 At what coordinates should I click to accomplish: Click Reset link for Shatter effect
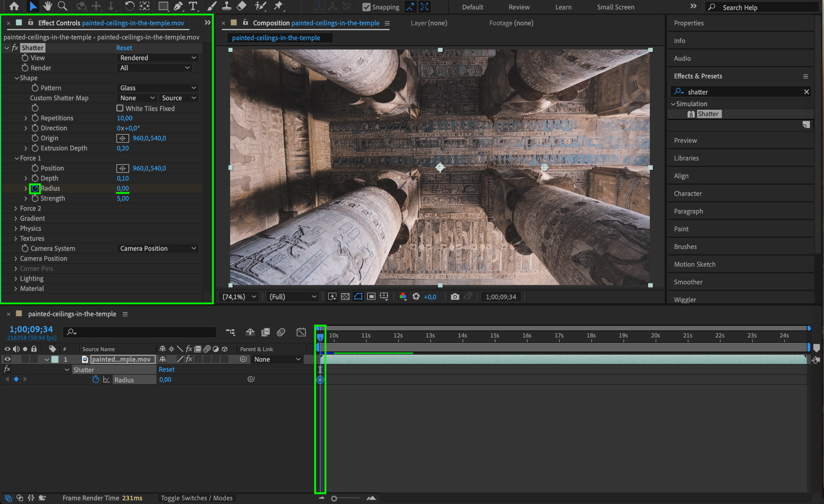click(124, 47)
